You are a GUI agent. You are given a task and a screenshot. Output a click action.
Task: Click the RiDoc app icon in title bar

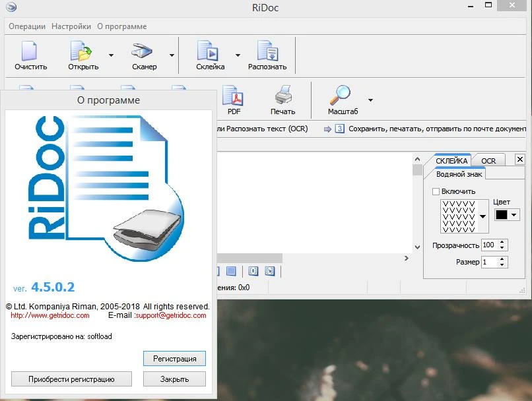pyautogui.click(x=11, y=7)
